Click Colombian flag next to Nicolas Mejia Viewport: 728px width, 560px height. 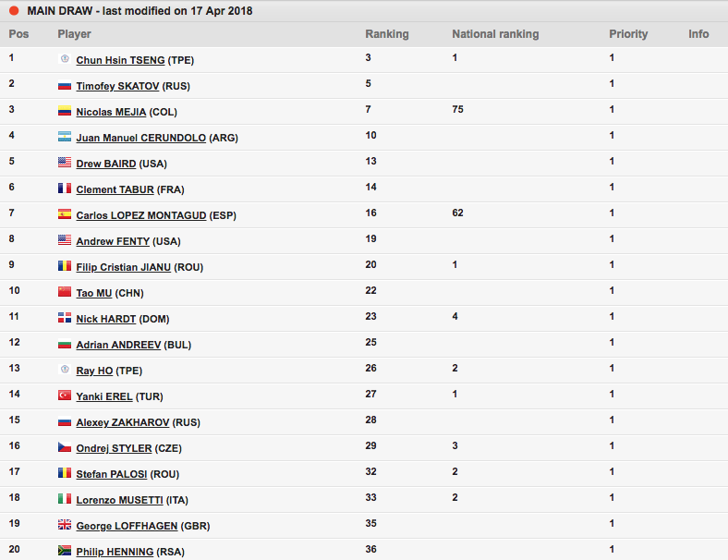coord(65,111)
